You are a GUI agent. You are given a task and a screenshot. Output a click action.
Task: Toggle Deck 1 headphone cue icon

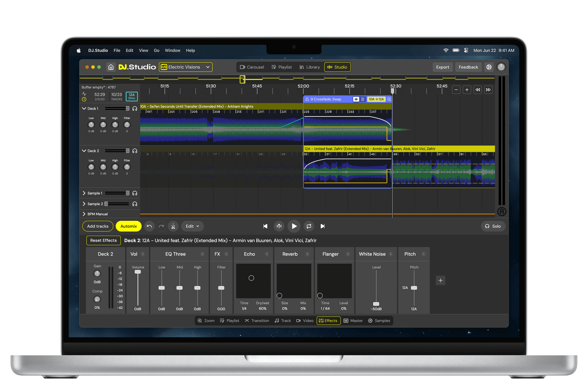coord(135,109)
